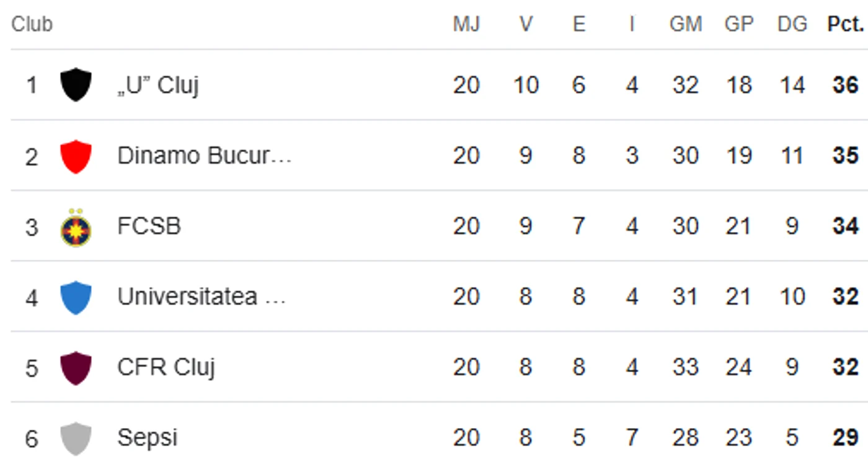Click the DG goal difference column header

tap(792, 24)
